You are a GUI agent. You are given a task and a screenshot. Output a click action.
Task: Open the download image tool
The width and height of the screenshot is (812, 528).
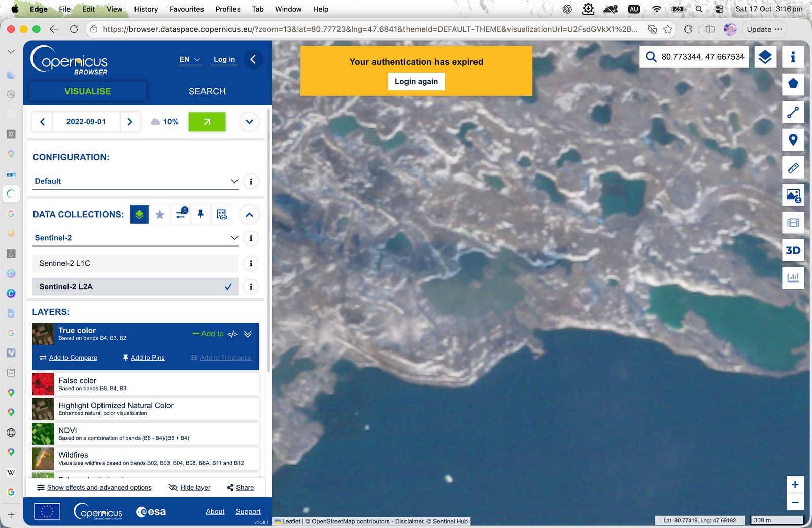point(793,195)
